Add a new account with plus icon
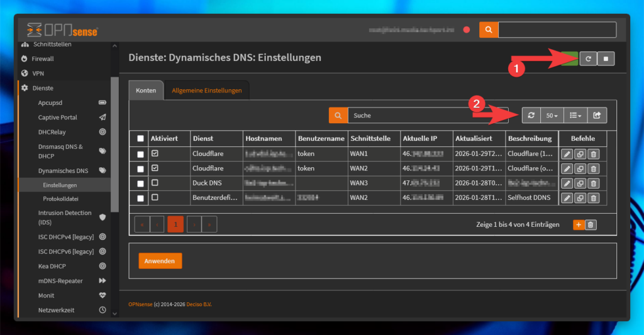Screen dimensions: 644x335 coord(579,224)
